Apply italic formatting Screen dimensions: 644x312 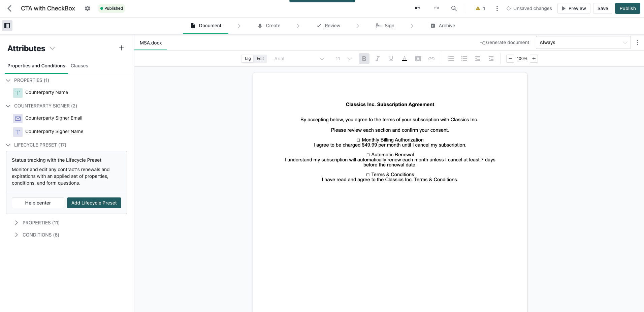(x=378, y=59)
